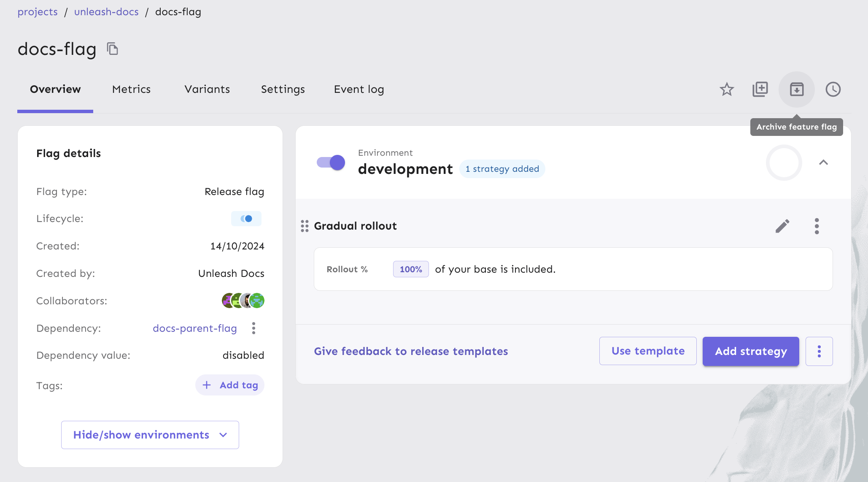Open the Gradual rollout three-dot menu
Image resolution: width=868 pixels, height=482 pixels.
[817, 226]
